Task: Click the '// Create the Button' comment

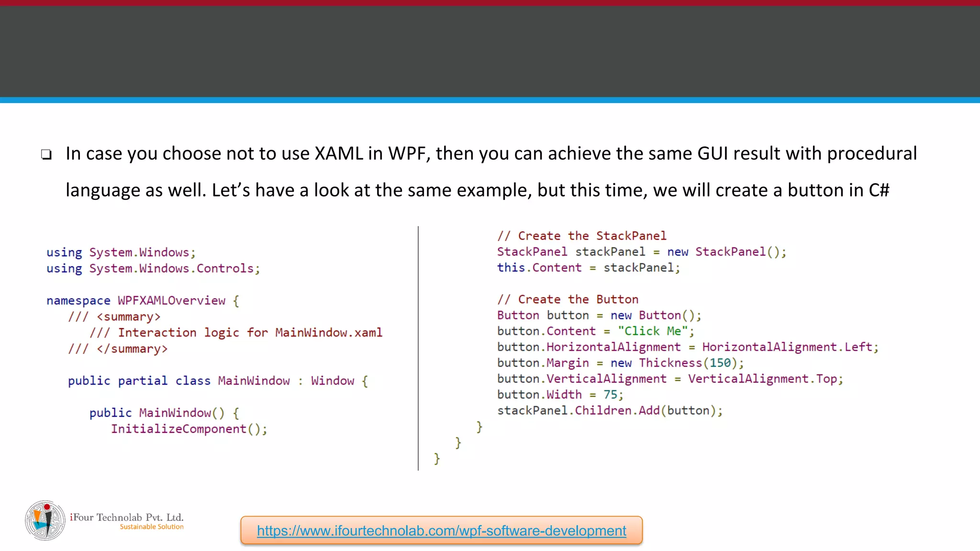Action: [568, 299]
